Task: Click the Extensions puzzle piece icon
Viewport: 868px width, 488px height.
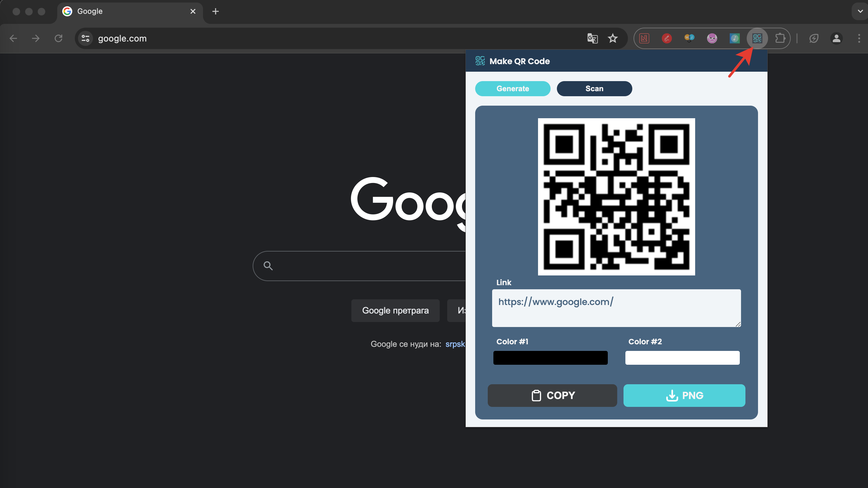Action: [x=780, y=38]
